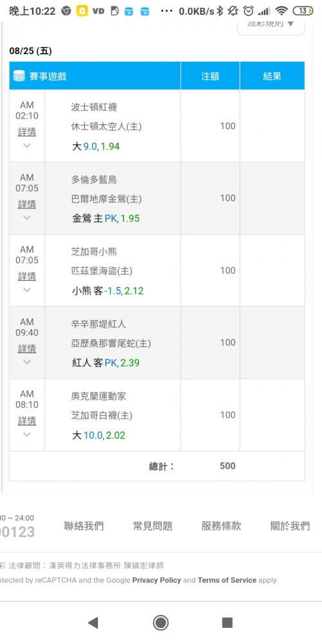Screen dimensions: 322x644
Task: Tap the Android home circle button
Action: (x=160, y=623)
